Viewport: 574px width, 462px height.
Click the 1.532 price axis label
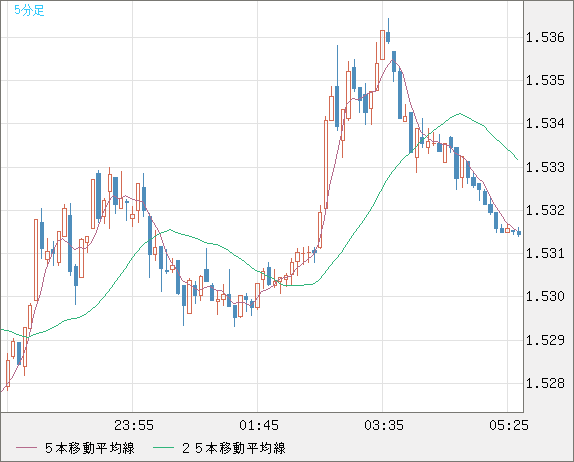click(x=545, y=210)
